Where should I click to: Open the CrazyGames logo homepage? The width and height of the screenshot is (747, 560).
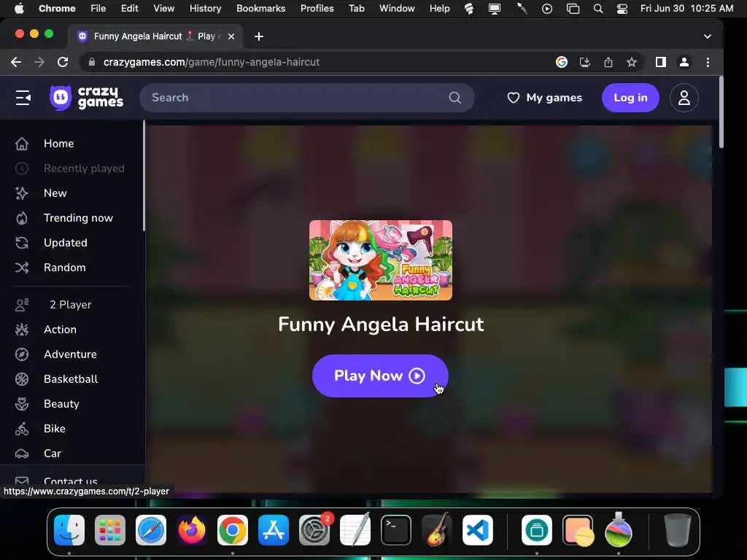86,98
